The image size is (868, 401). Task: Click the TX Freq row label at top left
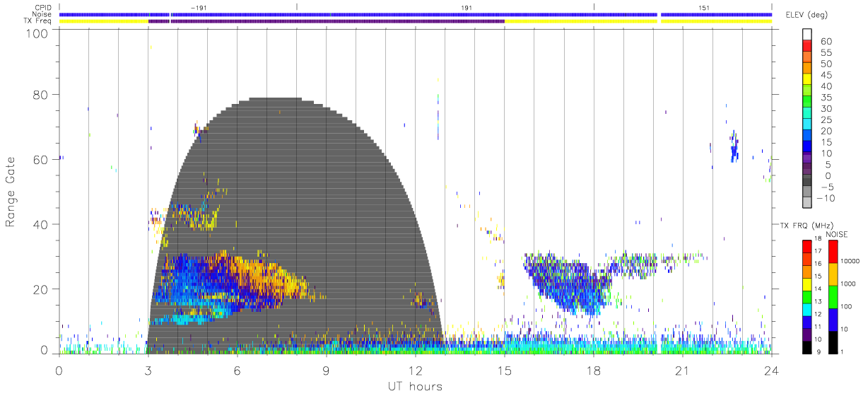click(x=38, y=21)
